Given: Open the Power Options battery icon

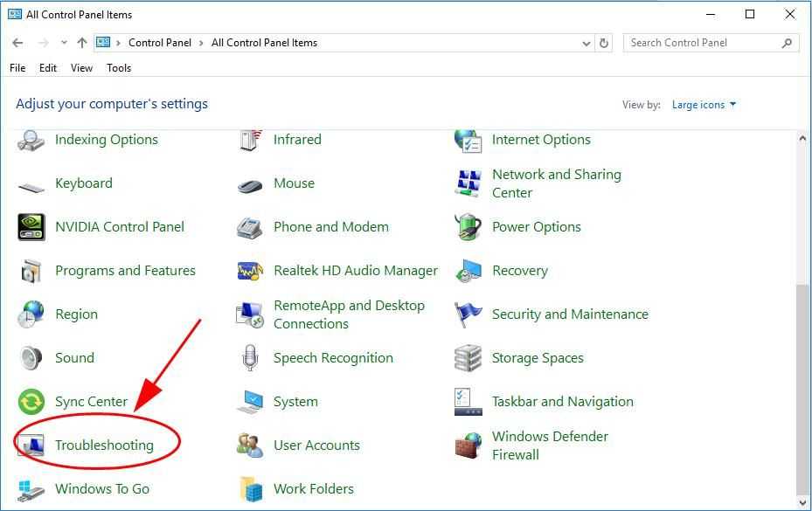Looking at the screenshot, I should (x=468, y=227).
